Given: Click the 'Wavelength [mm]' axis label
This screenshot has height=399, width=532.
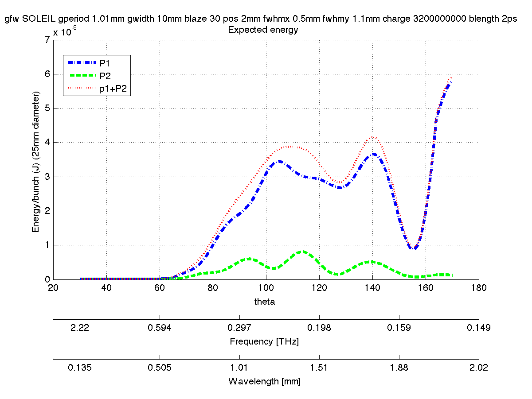Looking at the screenshot, I should 264,381.
